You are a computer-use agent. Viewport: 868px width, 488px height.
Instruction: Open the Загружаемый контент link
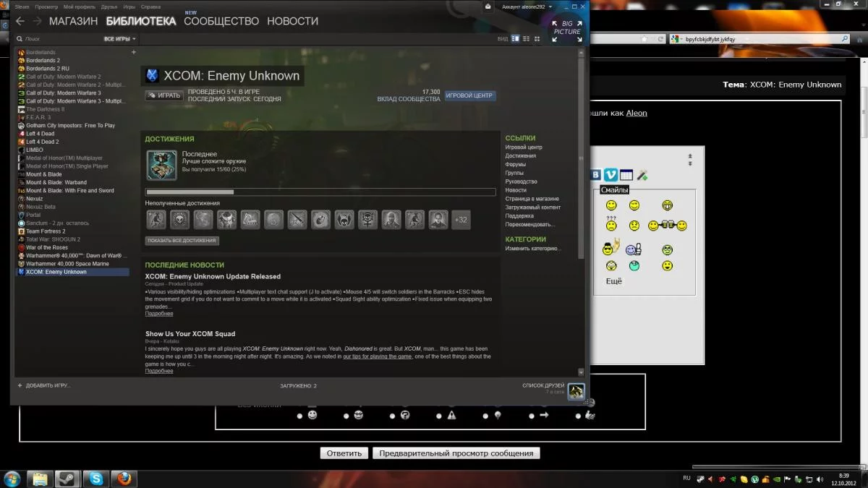point(533,207)
